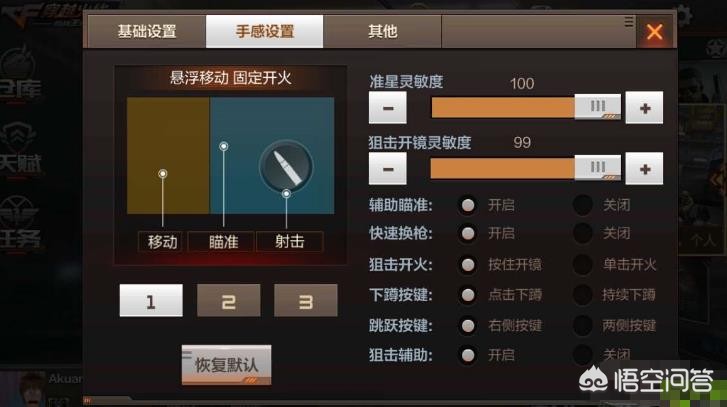Open the small menu lines icon near close
The height and width of the screenshot is (407, 727).
point(629,21)
